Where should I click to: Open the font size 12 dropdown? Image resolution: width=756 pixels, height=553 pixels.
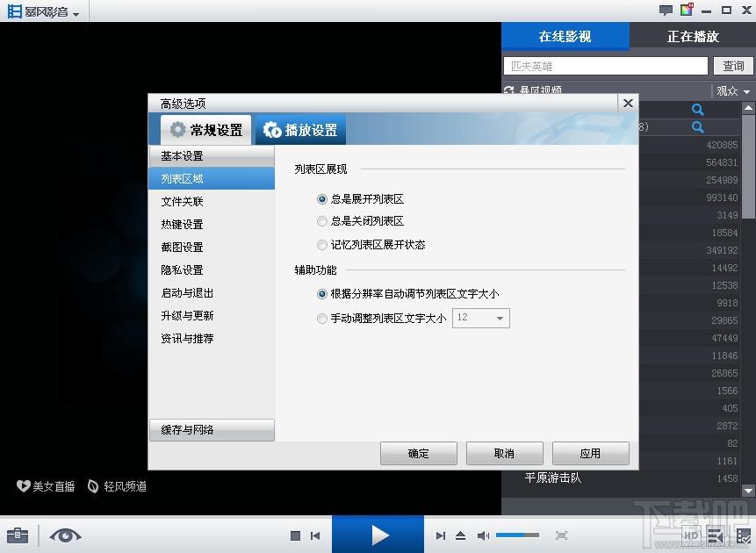[498, 318]
